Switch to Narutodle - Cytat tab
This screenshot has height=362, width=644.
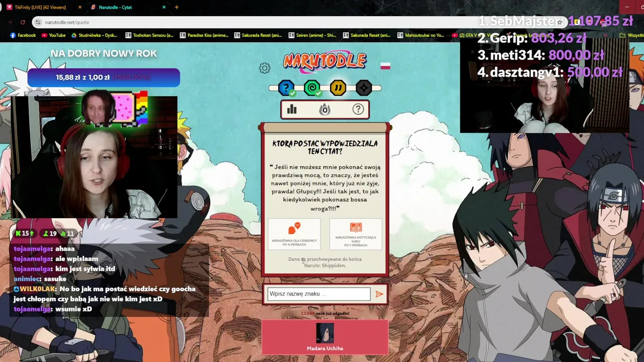[x=128, y=7]
